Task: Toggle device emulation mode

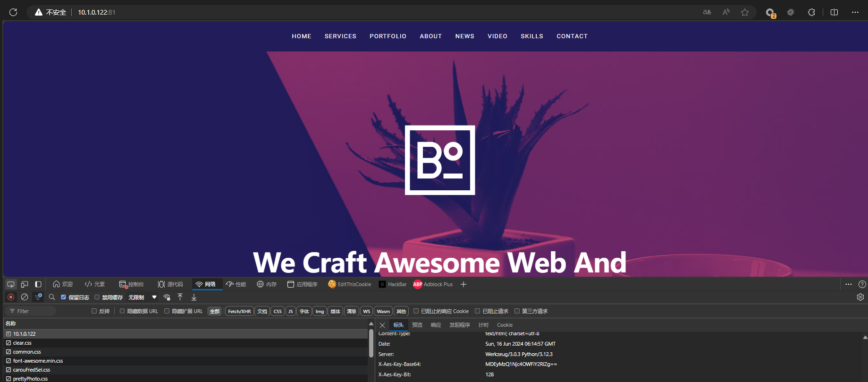Action: pyautogui.click(x=25, y=284)
